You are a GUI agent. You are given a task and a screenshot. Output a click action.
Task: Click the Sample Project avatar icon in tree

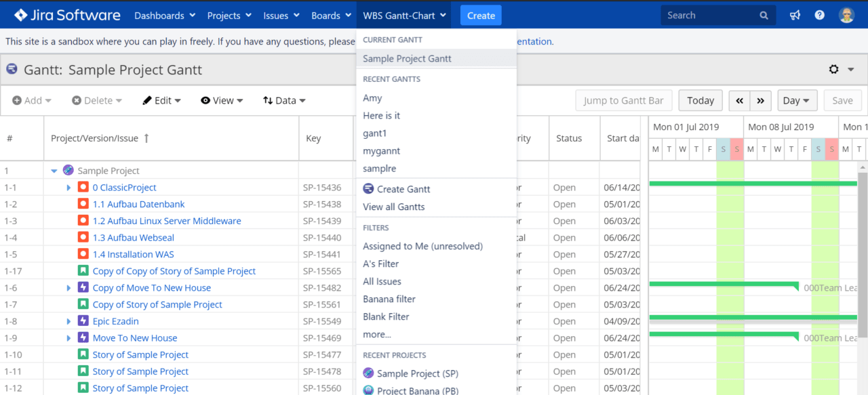pos(68,171)
